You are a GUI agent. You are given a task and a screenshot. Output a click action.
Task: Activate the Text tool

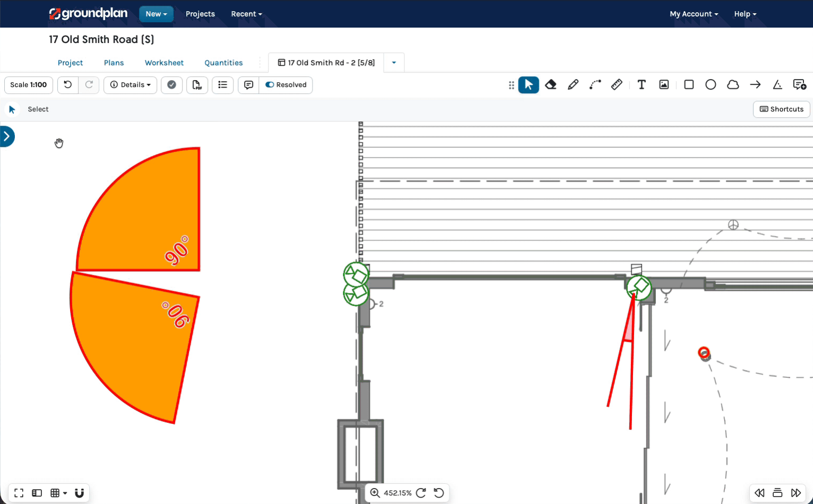click(642, 85)
